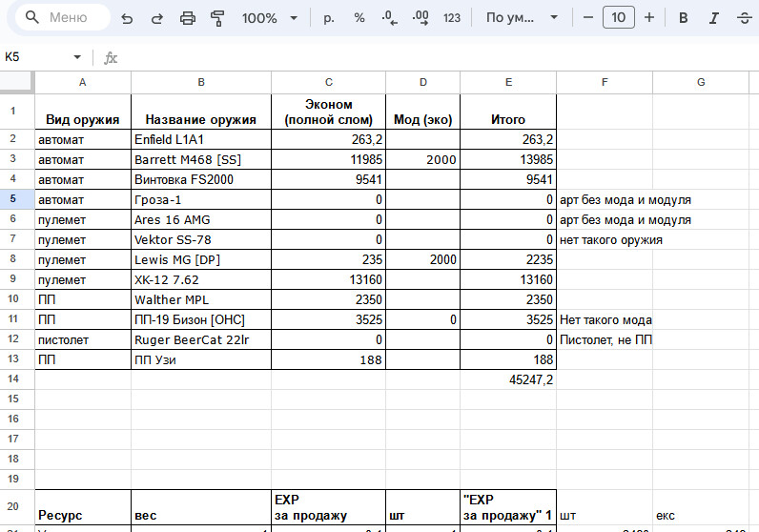Select cell 'Vektor SS-78'
This screenshot has width=759, height=532.
(x=201, y=239)
